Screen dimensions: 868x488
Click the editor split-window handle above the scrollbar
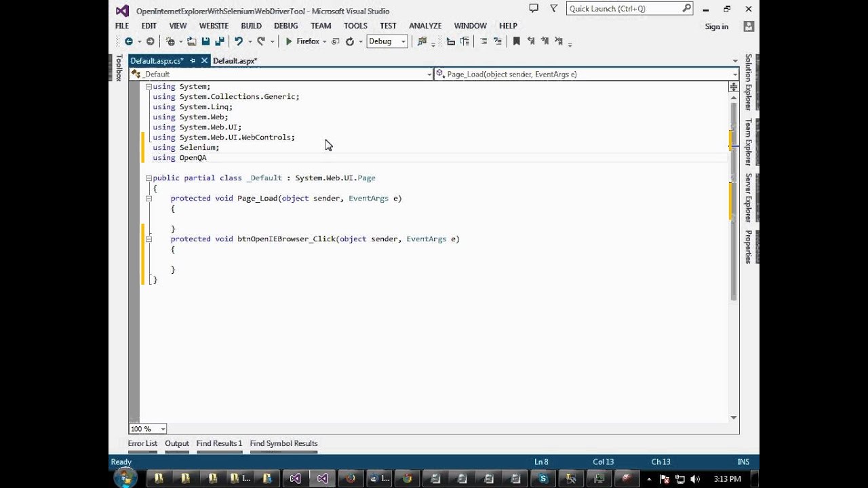733,87
